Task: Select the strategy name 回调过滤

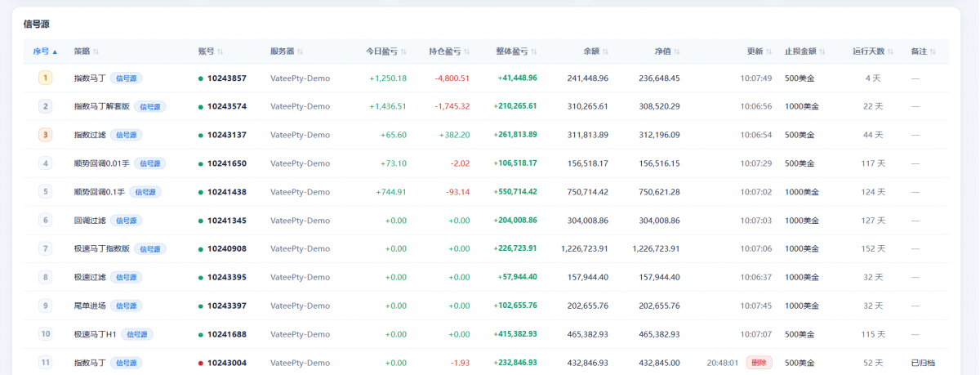Action: [x=90, y=221]
